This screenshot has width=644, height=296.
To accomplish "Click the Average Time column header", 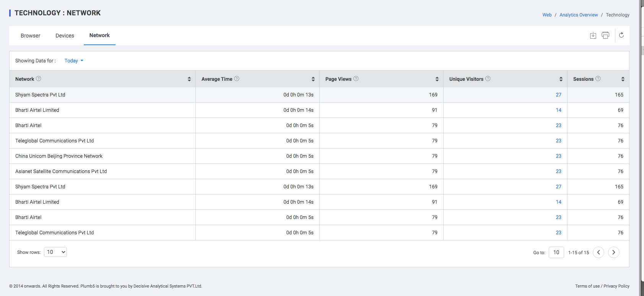I will (217, 79).
